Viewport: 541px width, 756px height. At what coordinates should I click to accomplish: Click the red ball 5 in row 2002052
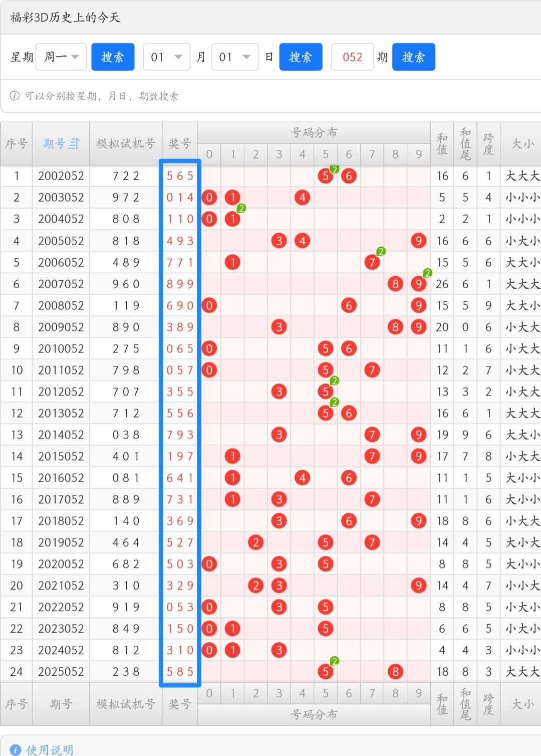326,176
